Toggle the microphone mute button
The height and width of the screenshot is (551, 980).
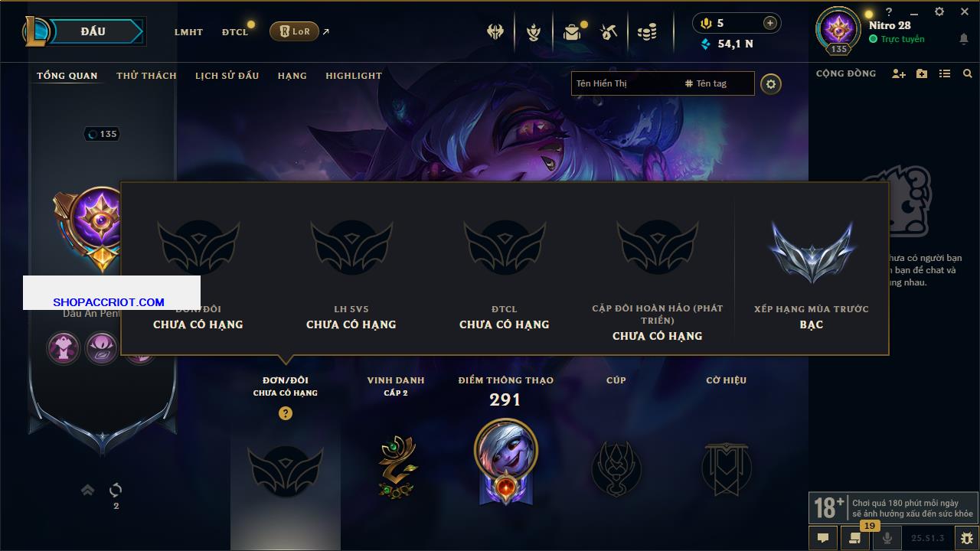point(887,538)
